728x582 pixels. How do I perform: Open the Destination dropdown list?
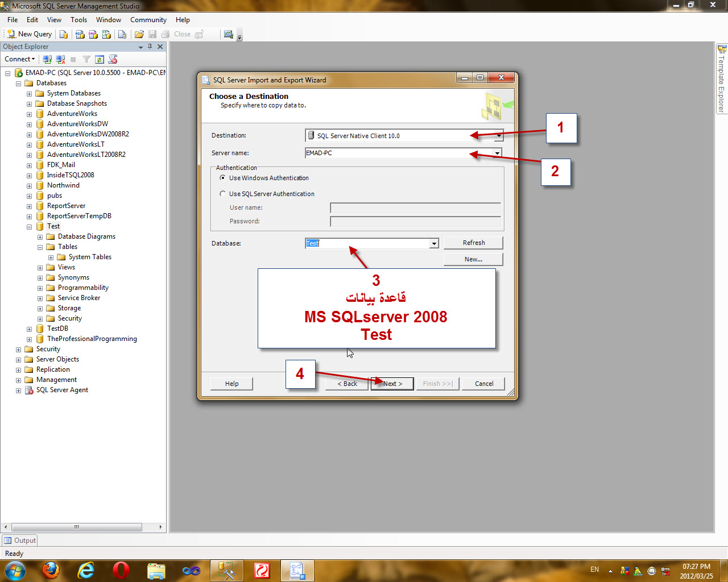pyautogui.click(x=499, y=136)
